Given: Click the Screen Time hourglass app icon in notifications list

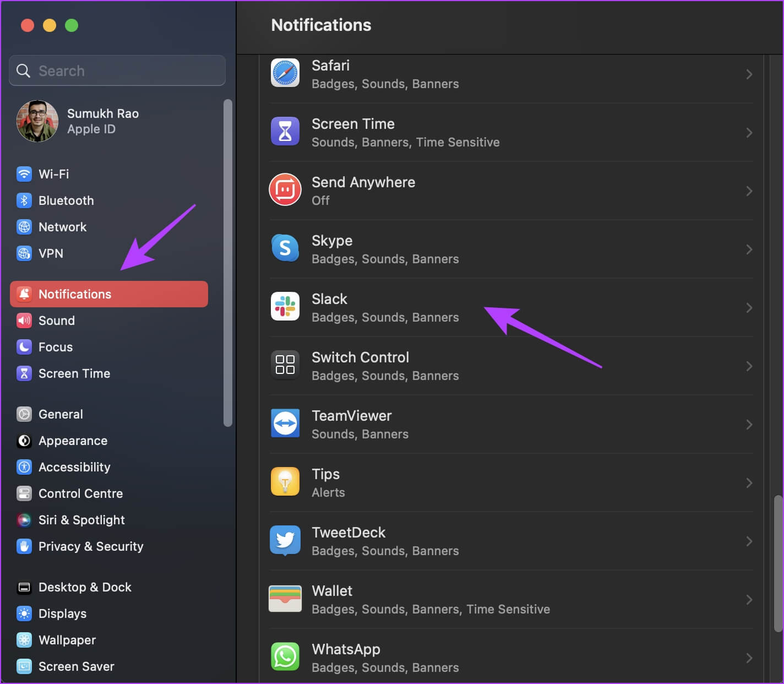Looking at the screenshot, I should (x=285, y=132).
